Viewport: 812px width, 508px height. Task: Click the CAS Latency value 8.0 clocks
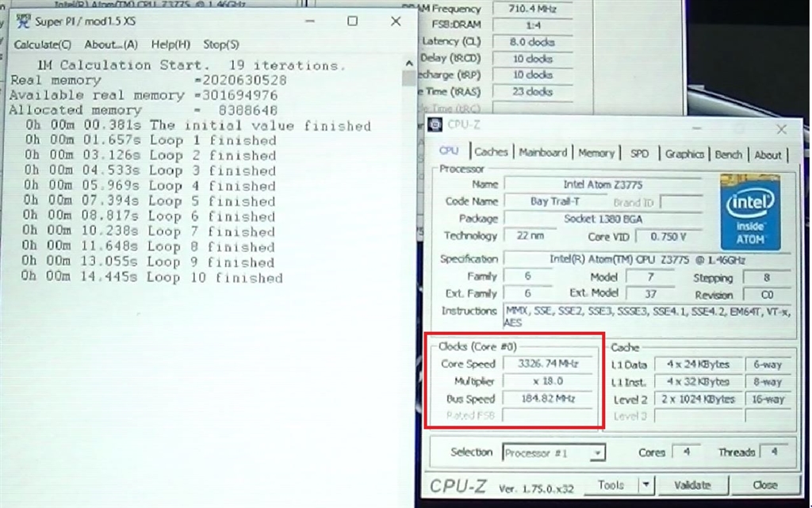click(x=532, y=42)
